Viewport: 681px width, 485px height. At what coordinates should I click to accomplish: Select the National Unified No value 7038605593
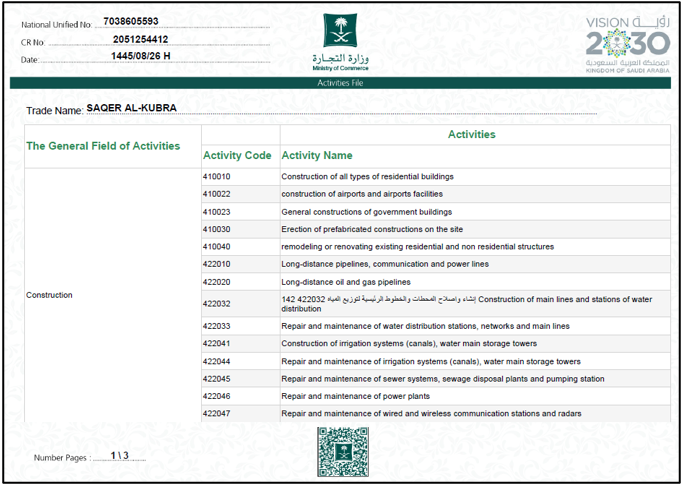pyautogui.click(x=131, y=21)
